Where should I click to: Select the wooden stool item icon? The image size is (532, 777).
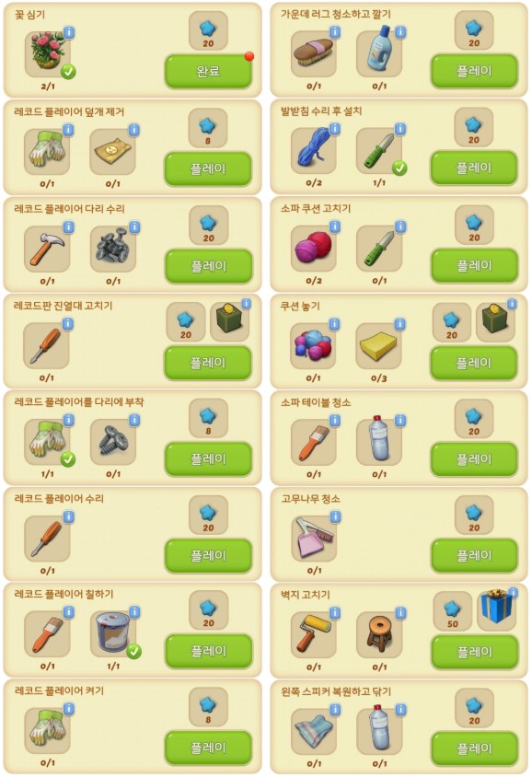point(379,635)
